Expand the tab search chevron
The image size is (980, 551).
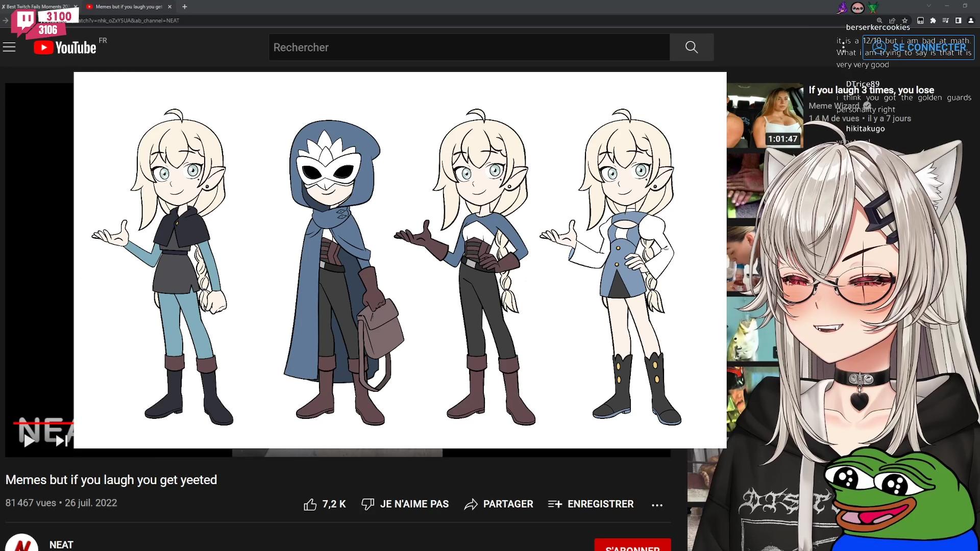click(929, 6)
